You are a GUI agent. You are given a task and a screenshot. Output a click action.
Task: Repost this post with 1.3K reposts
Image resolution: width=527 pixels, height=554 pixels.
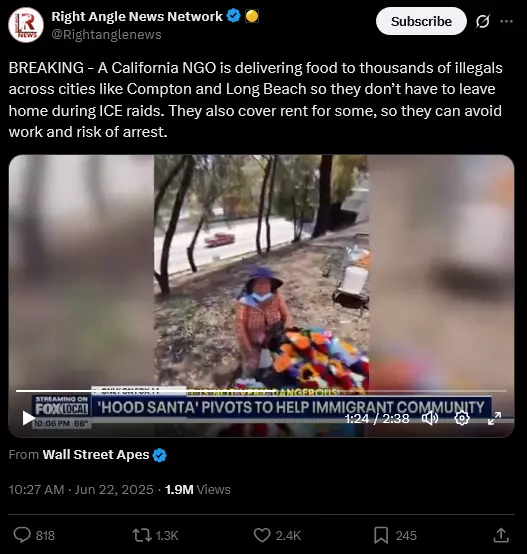141,535
